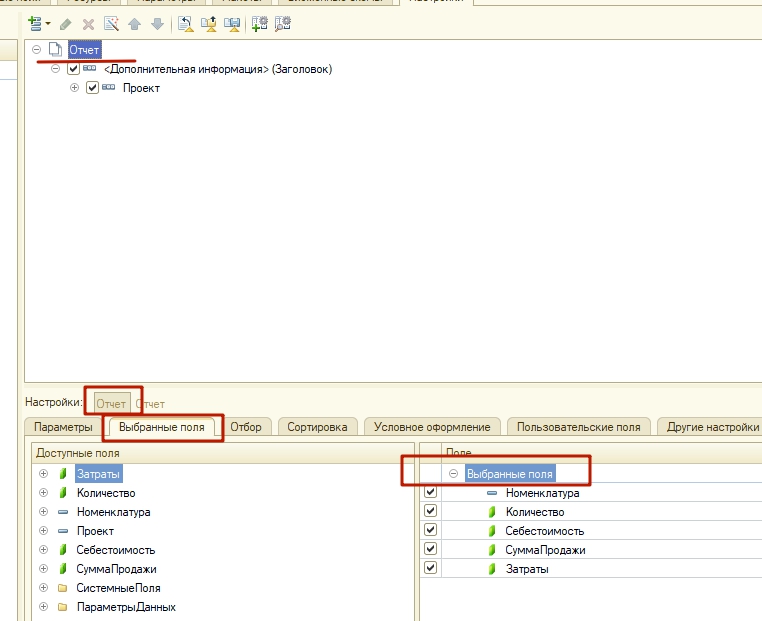Uncheck the Проект grouping checkbox
This screenshot has width=762, height=621.
tap(93, 88)
